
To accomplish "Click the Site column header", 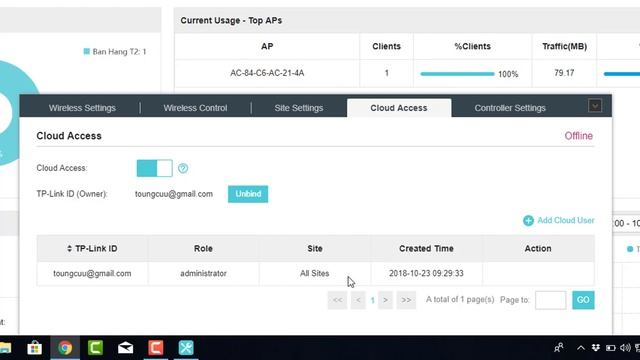I will click(315, 249).
